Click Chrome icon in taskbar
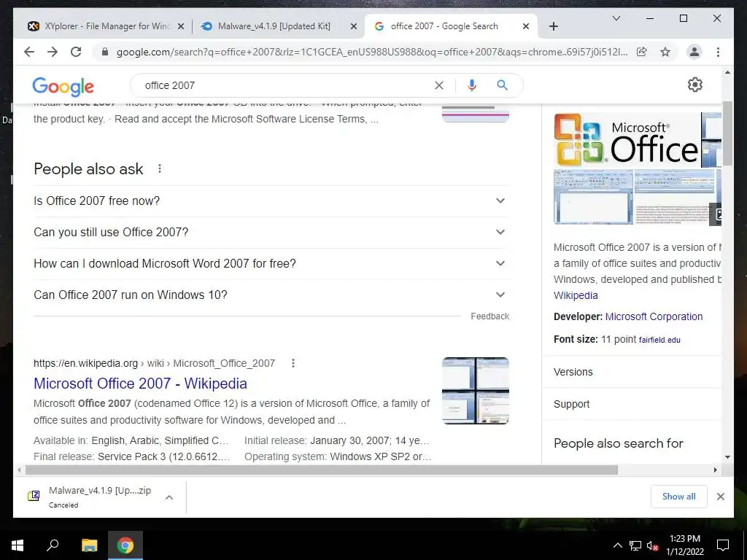 point(125,545)
